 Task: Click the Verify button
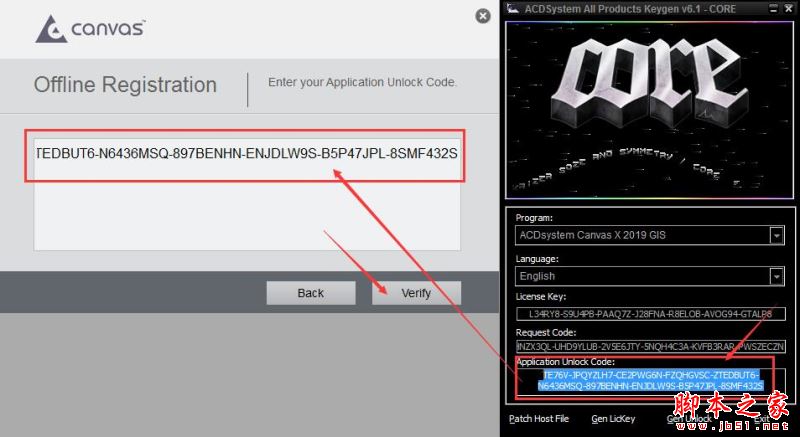(x=416, y=293)
